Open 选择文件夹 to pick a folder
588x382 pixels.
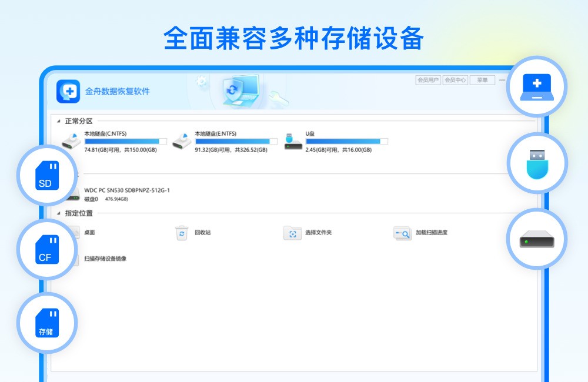(310, 232)
